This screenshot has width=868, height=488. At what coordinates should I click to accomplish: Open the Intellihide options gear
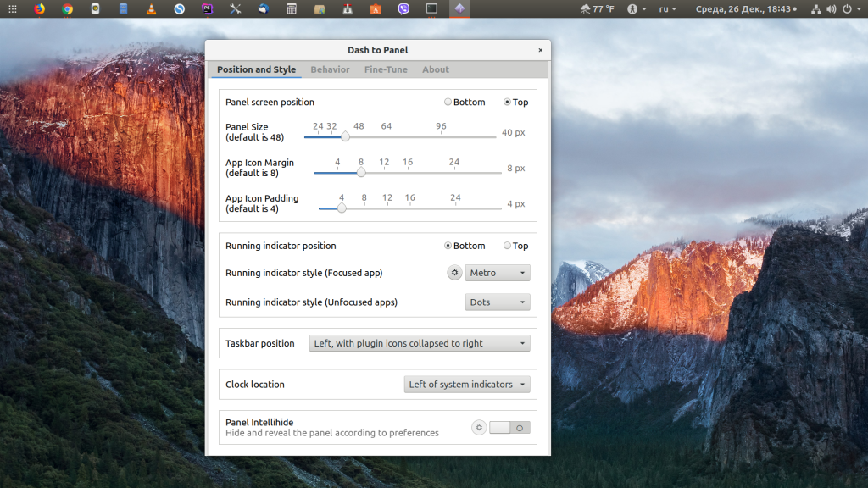coord(479,428)
